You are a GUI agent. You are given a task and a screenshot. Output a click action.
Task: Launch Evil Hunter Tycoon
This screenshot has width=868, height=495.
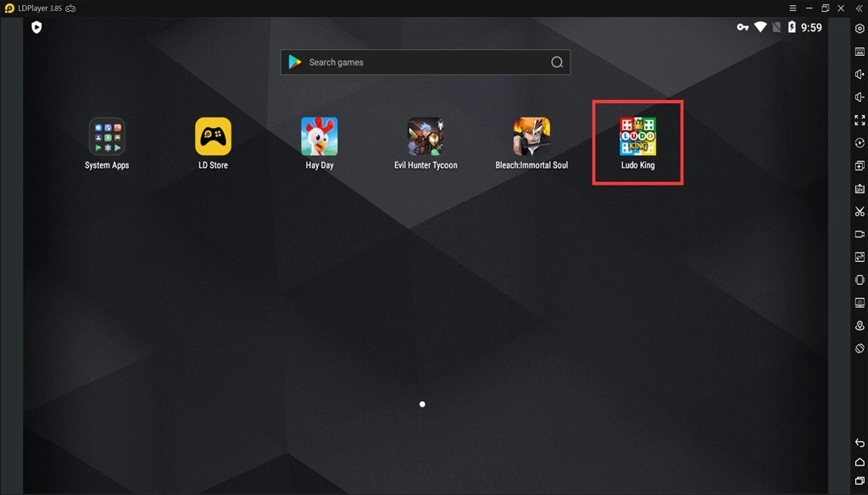pos(426,143)
